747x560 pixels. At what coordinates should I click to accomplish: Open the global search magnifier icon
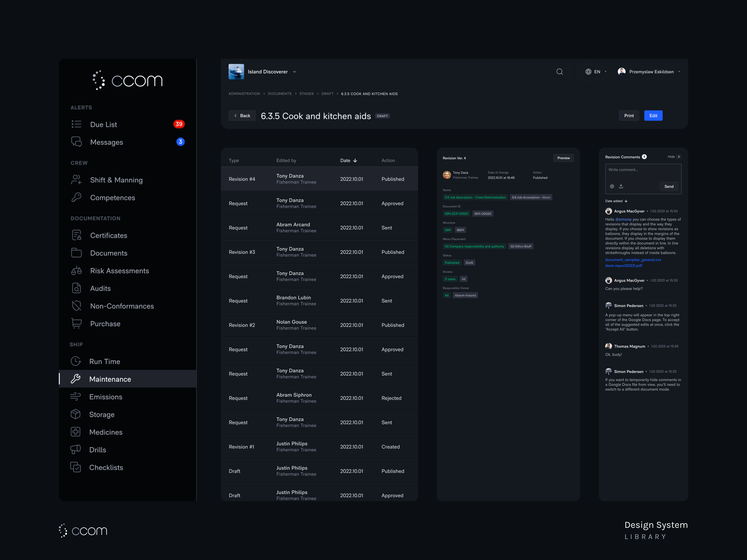click(x=560, y=72)
